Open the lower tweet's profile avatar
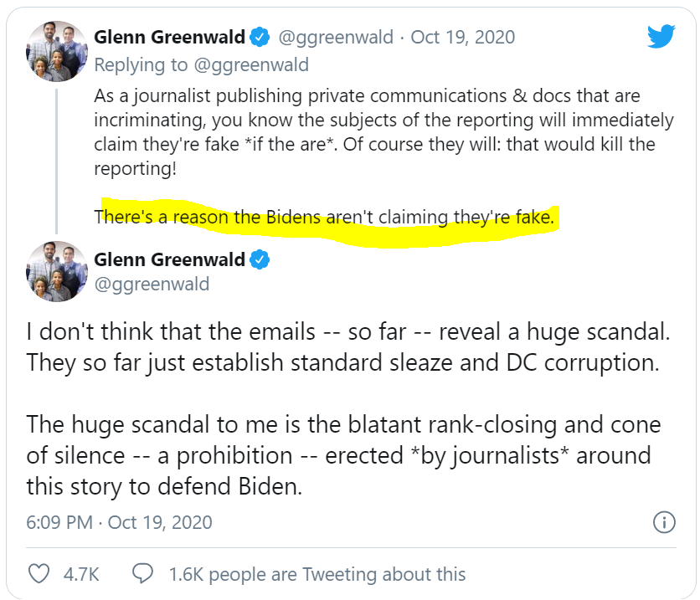 (57, 272)
